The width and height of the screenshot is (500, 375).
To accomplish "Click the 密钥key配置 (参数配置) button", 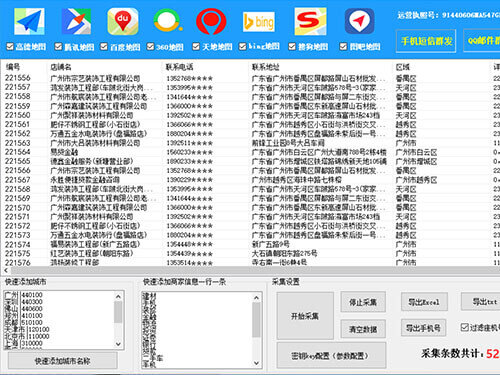I will coord(332,356).
